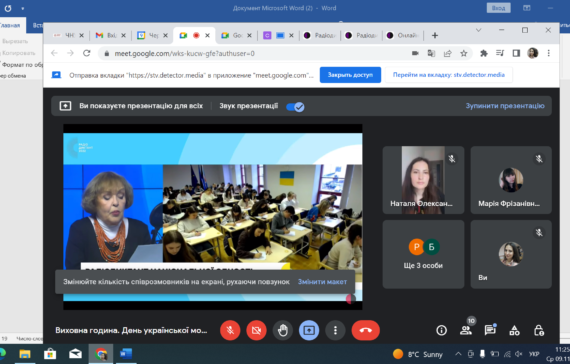Viewport: 570px width, 364px height.
Task: Switch to the Онлайн tab
Action: pos(403,35)
